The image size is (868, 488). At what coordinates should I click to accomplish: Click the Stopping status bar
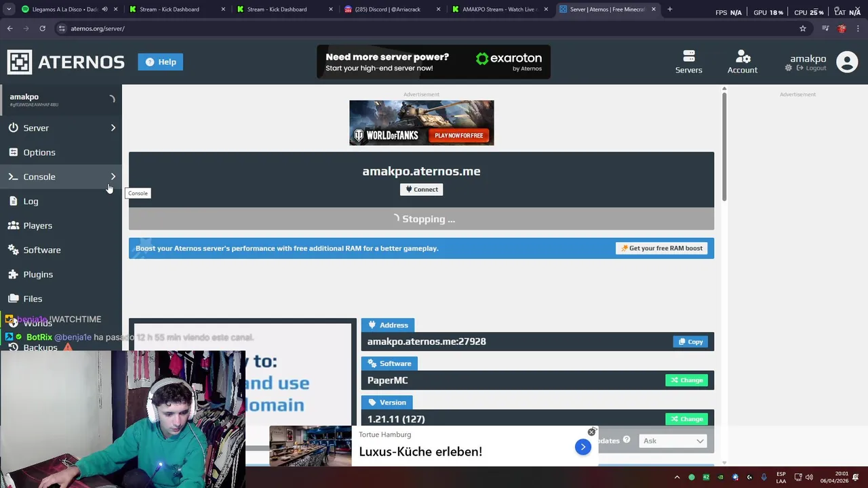tap(421, 219)
